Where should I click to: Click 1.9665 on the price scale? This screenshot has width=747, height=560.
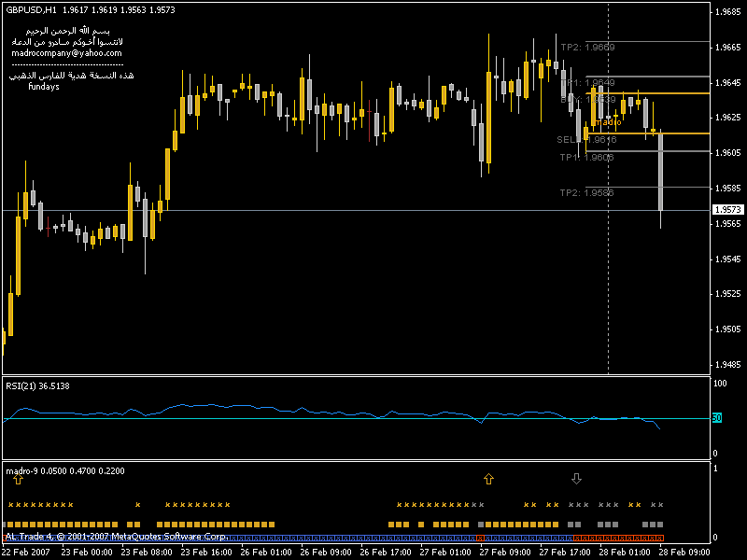726,47
